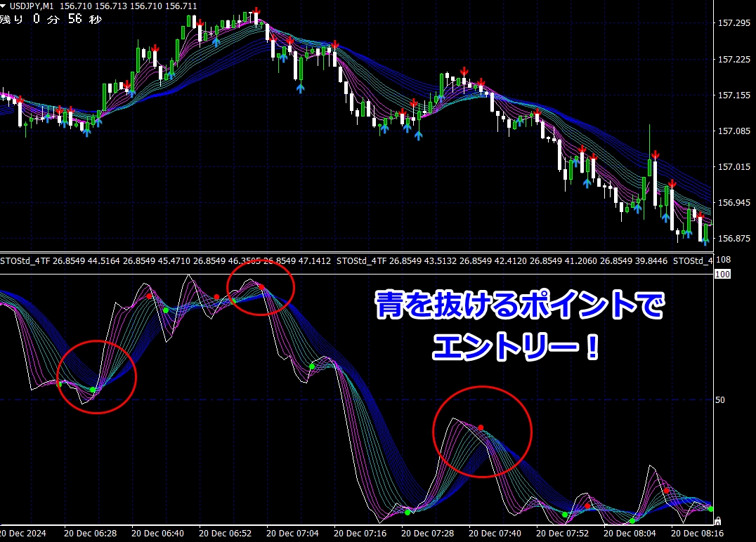This screenshot has width=756, height=542.
Task: Click blue buy arrow below the 07:04 green candle
Action: 301,88
